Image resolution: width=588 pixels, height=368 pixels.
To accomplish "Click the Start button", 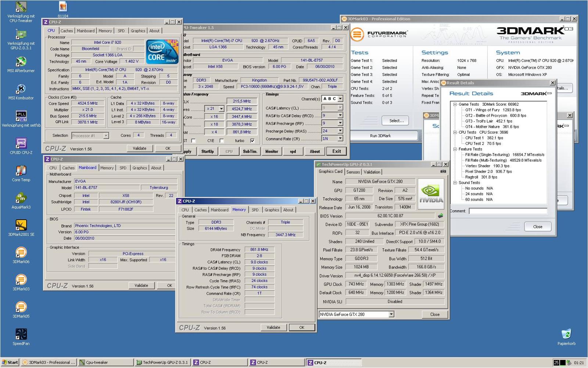I will click(10, 362).
